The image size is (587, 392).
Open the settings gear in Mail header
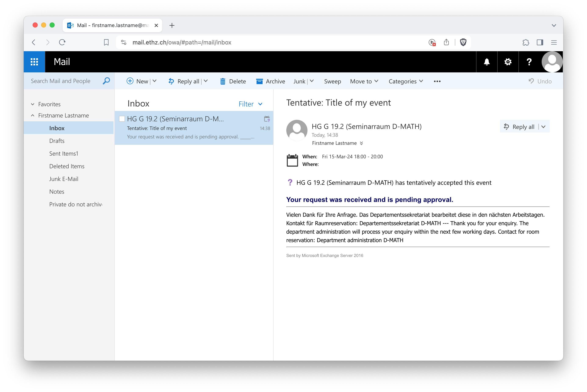point(508,62)
